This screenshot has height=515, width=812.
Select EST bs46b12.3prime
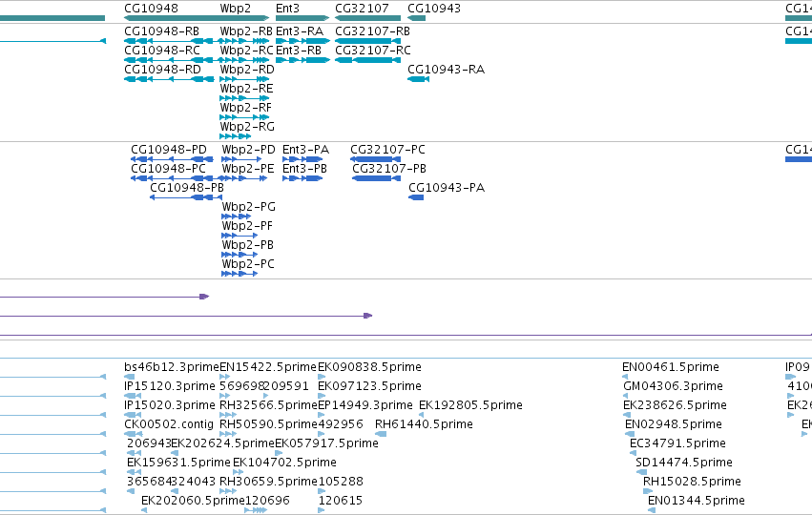pyautogui.click(x=172, y=367)
